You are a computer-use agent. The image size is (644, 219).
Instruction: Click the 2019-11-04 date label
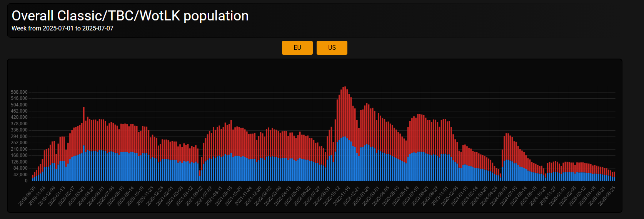tap(37, 196)
